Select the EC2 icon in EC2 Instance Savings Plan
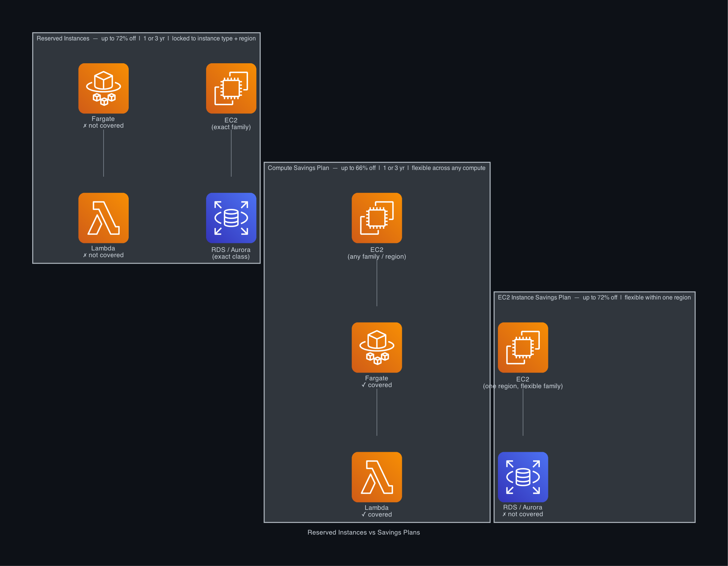The image size is (728, 566). click(523, 347)
